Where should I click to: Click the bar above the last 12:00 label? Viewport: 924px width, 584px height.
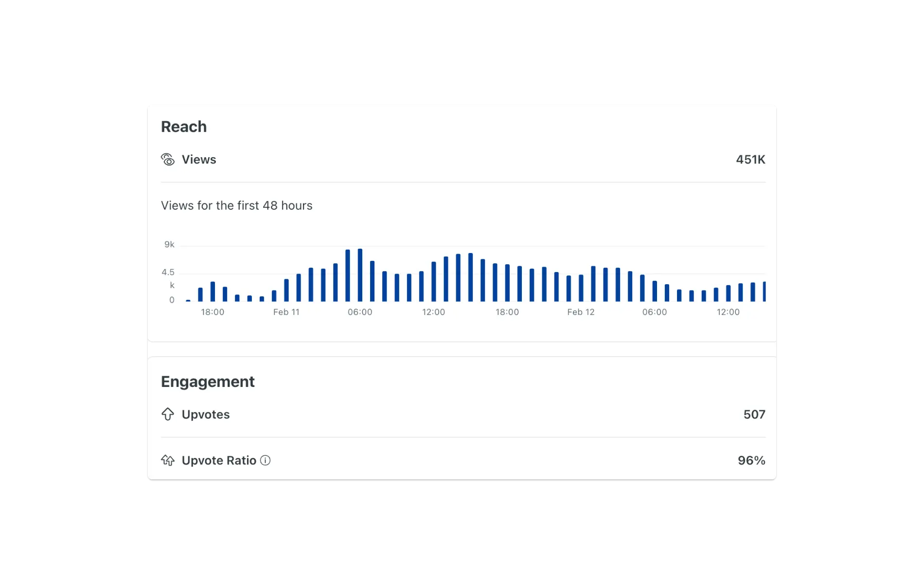pyautogui.click(x=728, y=293)
